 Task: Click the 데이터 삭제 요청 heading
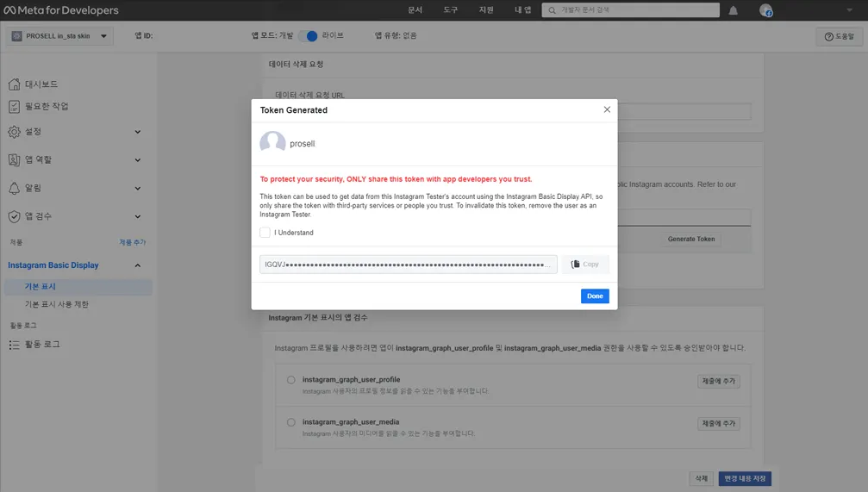297,65
